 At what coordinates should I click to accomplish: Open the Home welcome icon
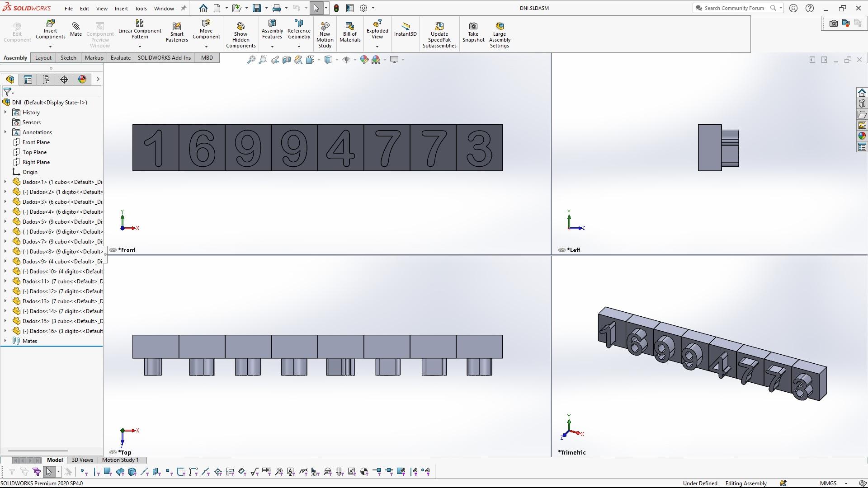pyautogui.click(x=203, y=8)
